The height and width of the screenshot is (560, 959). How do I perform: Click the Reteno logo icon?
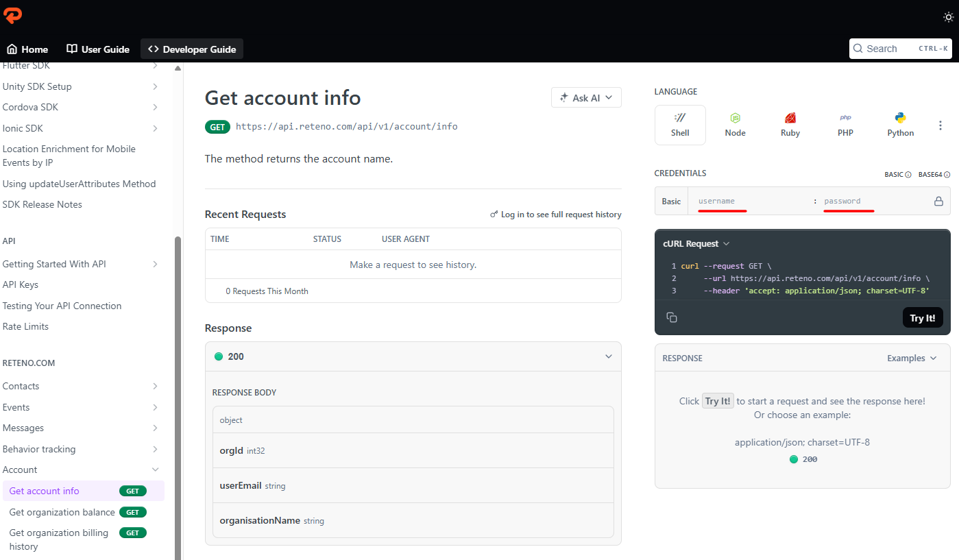click(13, 15)
